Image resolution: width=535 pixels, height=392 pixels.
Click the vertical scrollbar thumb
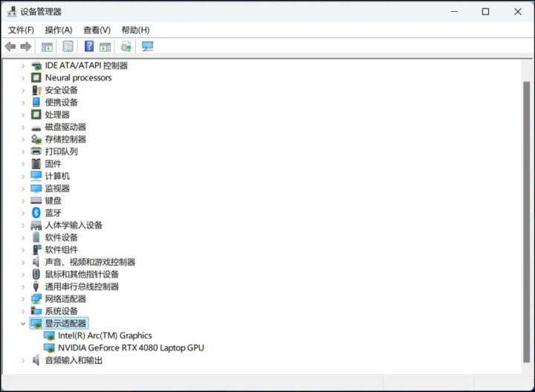coord(527,222)
